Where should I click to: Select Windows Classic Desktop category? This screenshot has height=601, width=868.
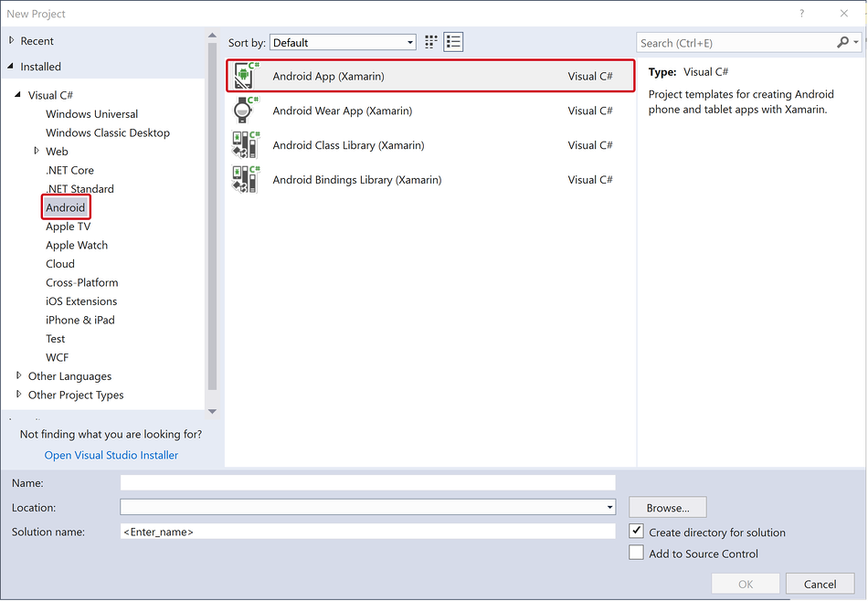point(108,132)
